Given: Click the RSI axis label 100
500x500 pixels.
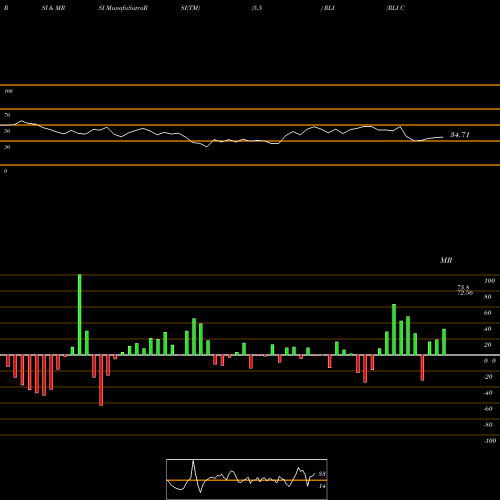Looking at the screenshot, I should (8, 91).
